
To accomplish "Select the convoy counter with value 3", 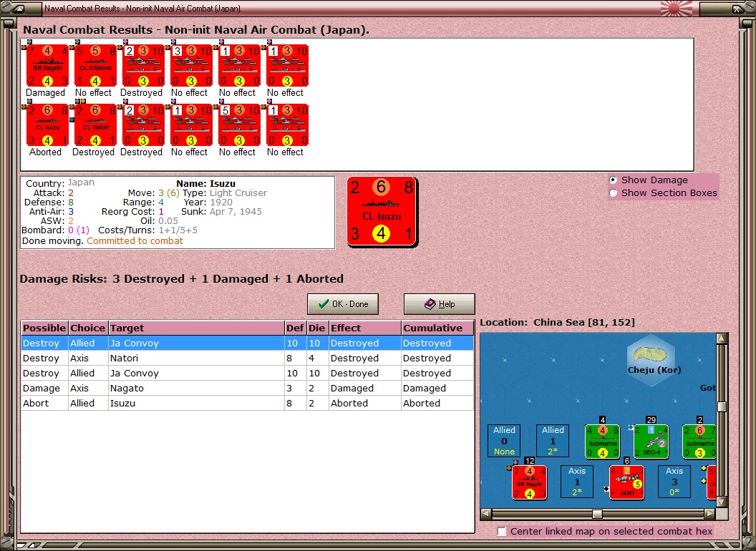I will [x=191, y=66].
